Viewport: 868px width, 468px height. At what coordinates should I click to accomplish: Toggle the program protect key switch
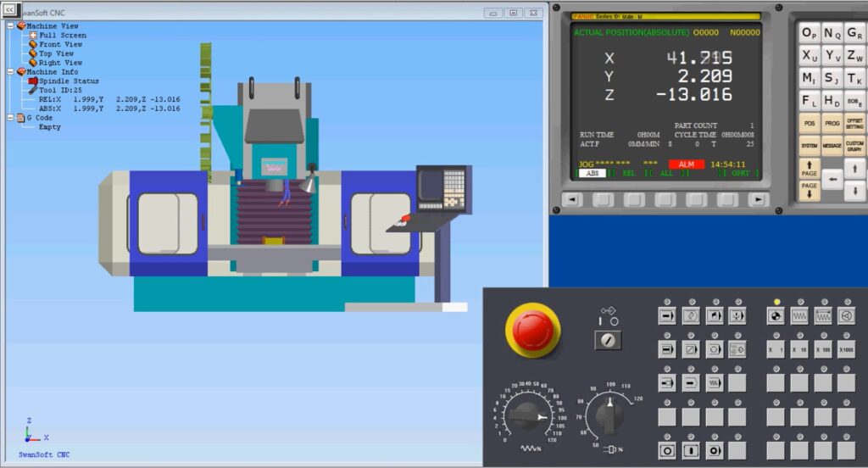coord(608,340)
